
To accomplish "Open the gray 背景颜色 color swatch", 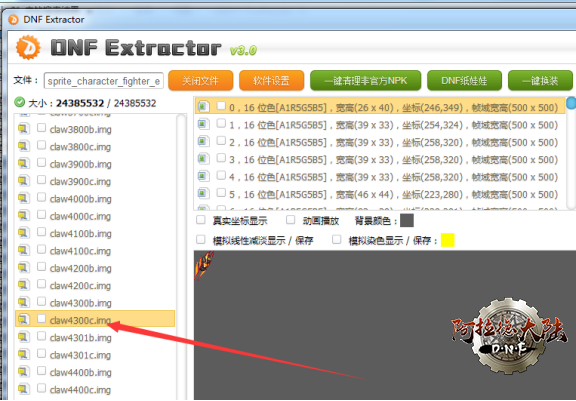I will pyautogui.click(x=407, y=221).
